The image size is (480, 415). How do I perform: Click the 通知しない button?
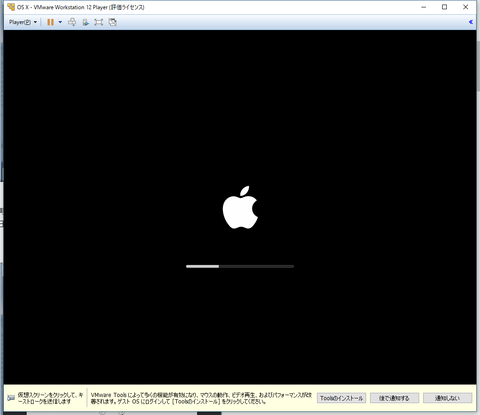(447, 398)
